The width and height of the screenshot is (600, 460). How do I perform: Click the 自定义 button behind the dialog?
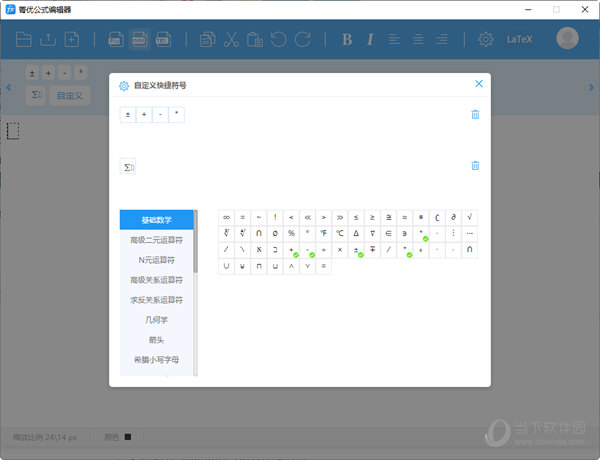pyautogui.click(x=70, y=95)
